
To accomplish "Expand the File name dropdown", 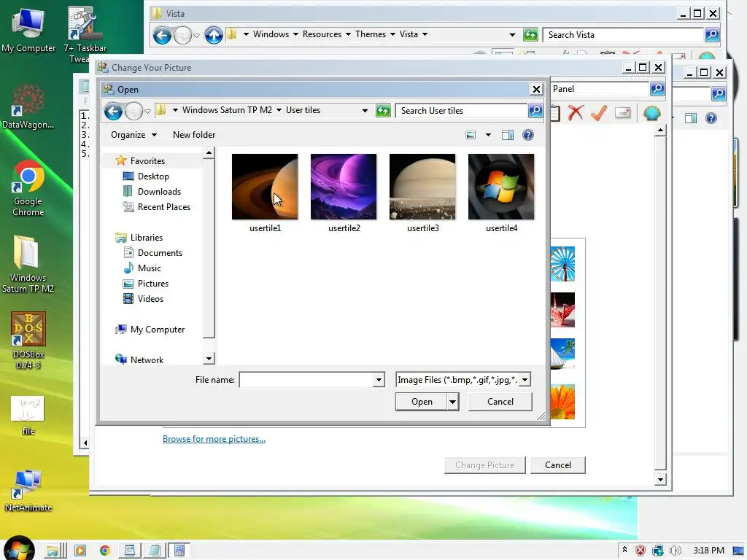I will coord(379,379).
